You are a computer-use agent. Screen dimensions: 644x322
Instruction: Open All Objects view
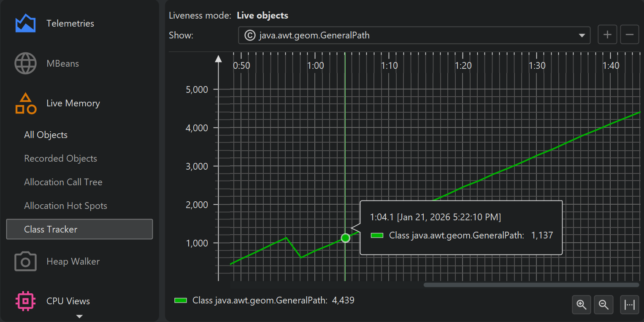[46, 135]
